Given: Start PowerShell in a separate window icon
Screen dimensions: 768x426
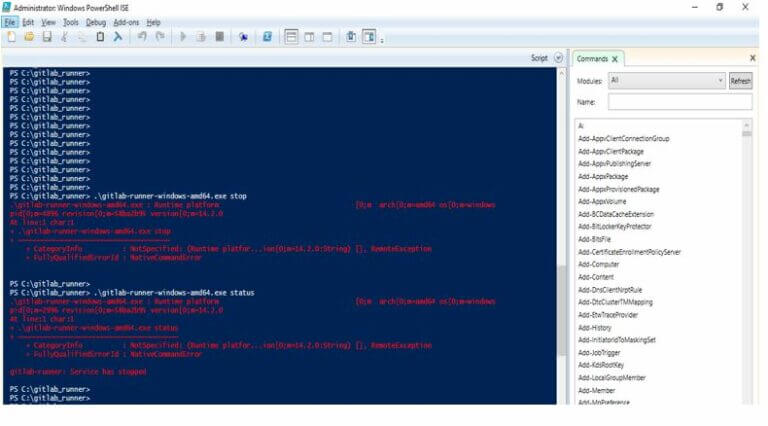Looking at the screenshot, I should pos(267,37).
